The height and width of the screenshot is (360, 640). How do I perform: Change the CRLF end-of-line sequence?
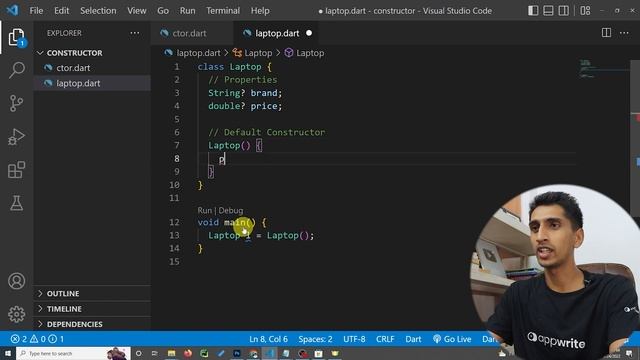(x=385, y=339)
